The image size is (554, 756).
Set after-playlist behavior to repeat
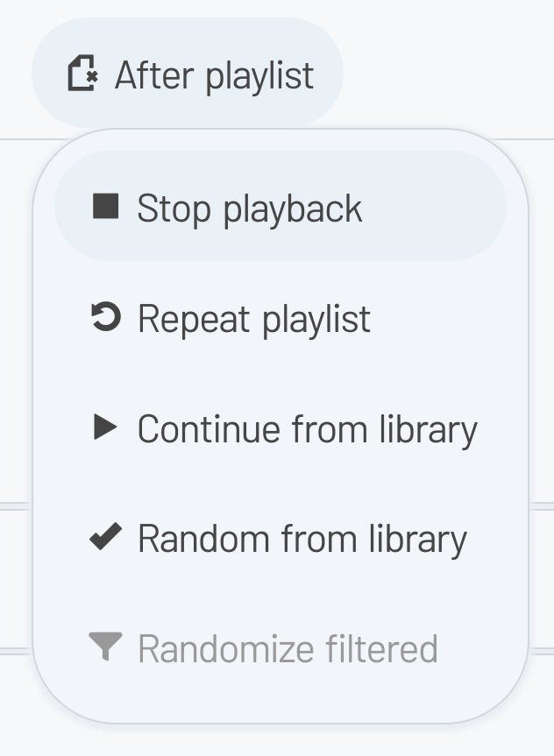(281, 317)
